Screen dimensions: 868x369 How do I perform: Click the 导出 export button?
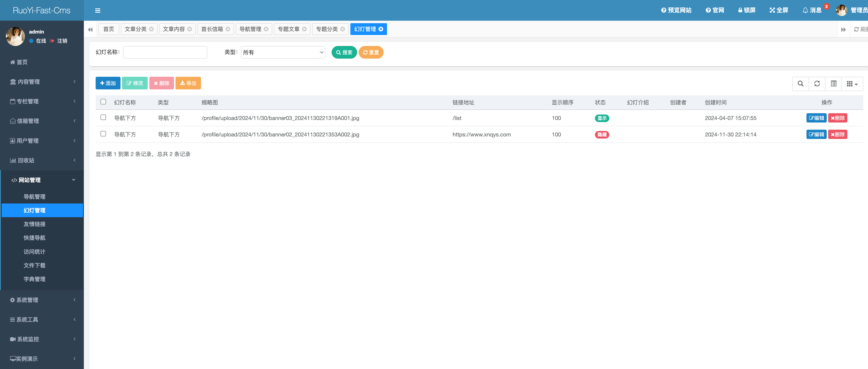tap(188, 83)
